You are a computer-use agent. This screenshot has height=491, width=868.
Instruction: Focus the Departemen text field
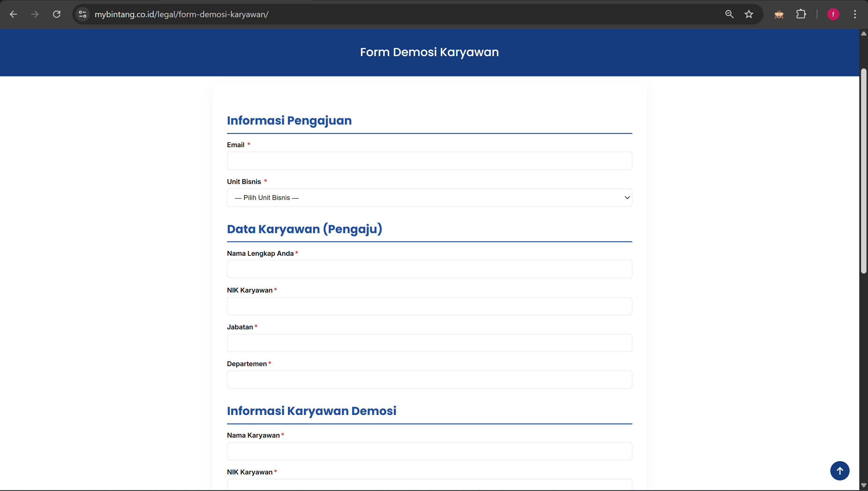429,380
